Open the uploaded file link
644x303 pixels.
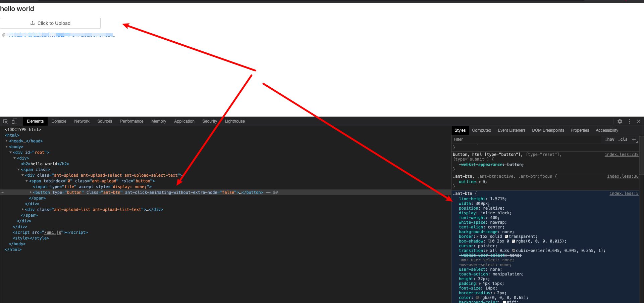61,35
